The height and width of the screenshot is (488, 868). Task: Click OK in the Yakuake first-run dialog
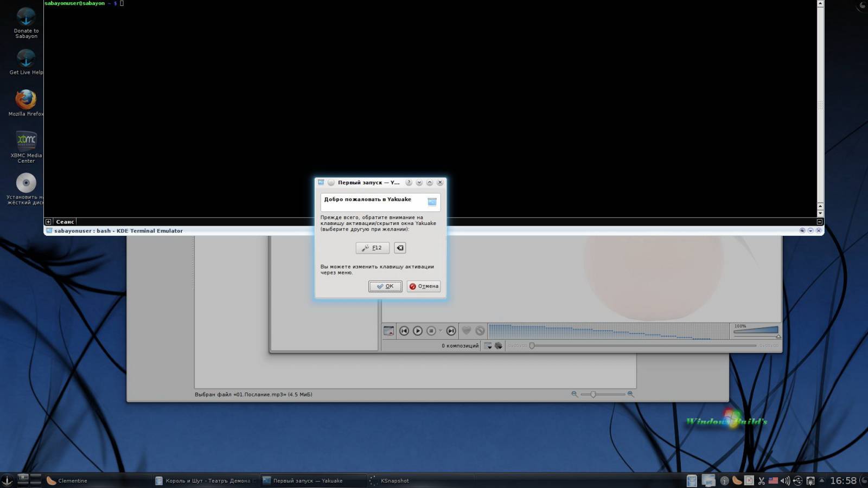(x=385, y=286)
